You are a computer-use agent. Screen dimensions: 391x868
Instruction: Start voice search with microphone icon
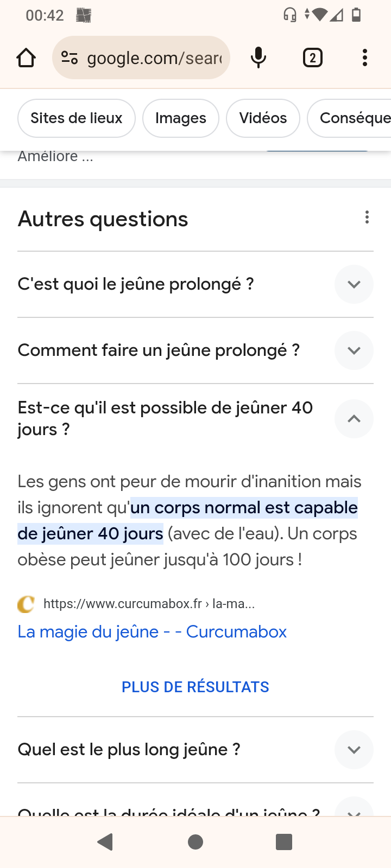258,58
